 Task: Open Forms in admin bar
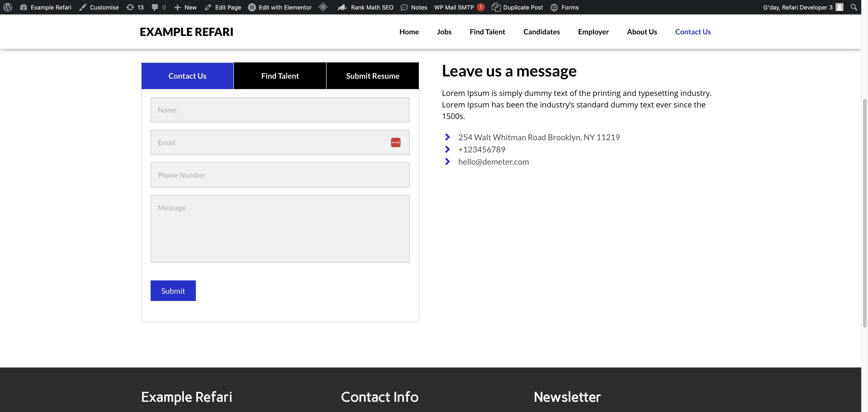coord(564,7)
